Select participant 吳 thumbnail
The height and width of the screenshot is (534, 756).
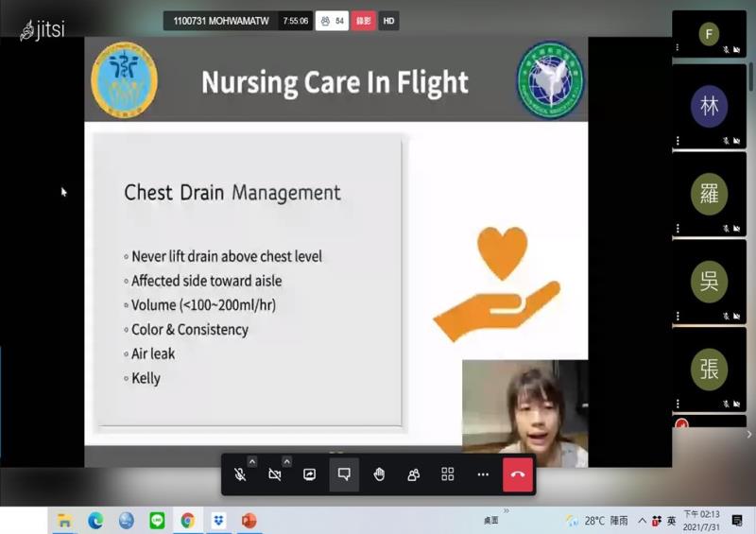(709, 281)
